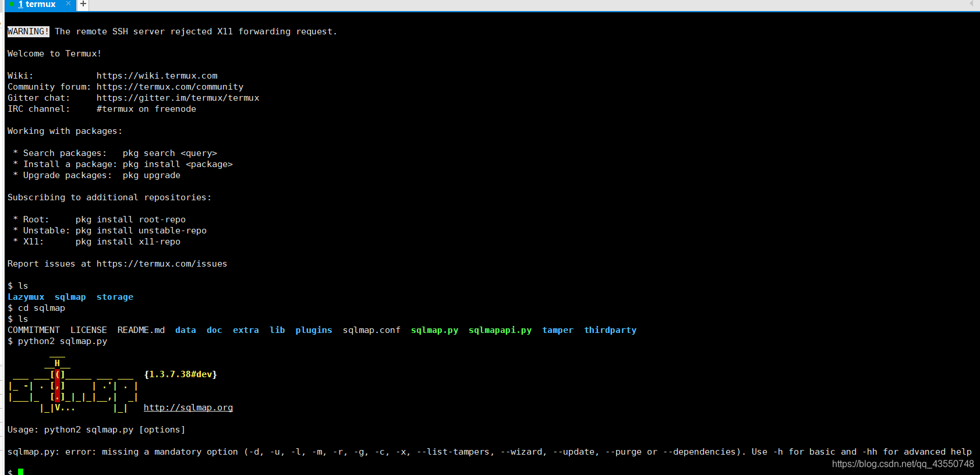Close the termux tab with the X
The height and width of the screenshot is (475, 980).
[x=68, y=4]
